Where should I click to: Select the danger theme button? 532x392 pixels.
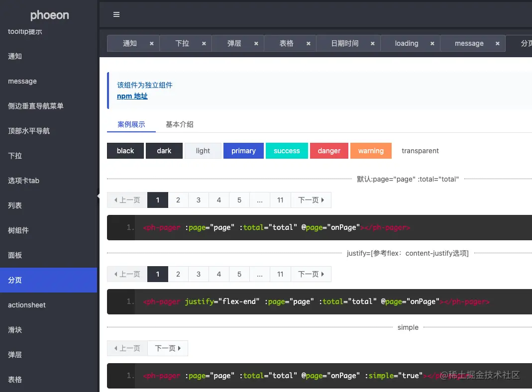(329, 151)
